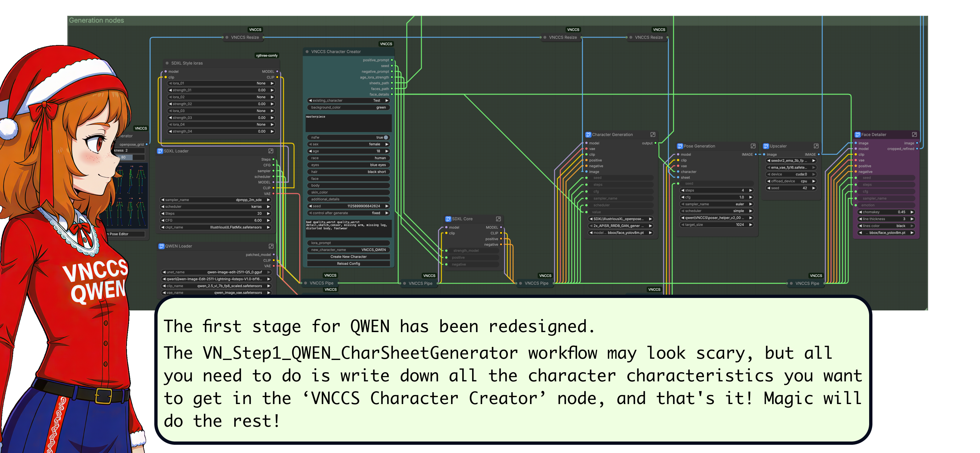Open the existing_character Test dropdown
Screen dimensions: 980x453
click(348, 101)
